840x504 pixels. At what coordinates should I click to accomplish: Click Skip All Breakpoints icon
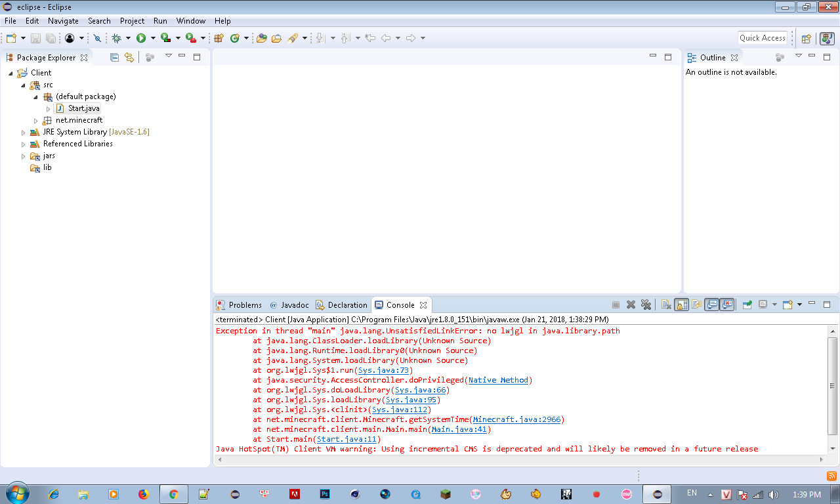point(97,38)
